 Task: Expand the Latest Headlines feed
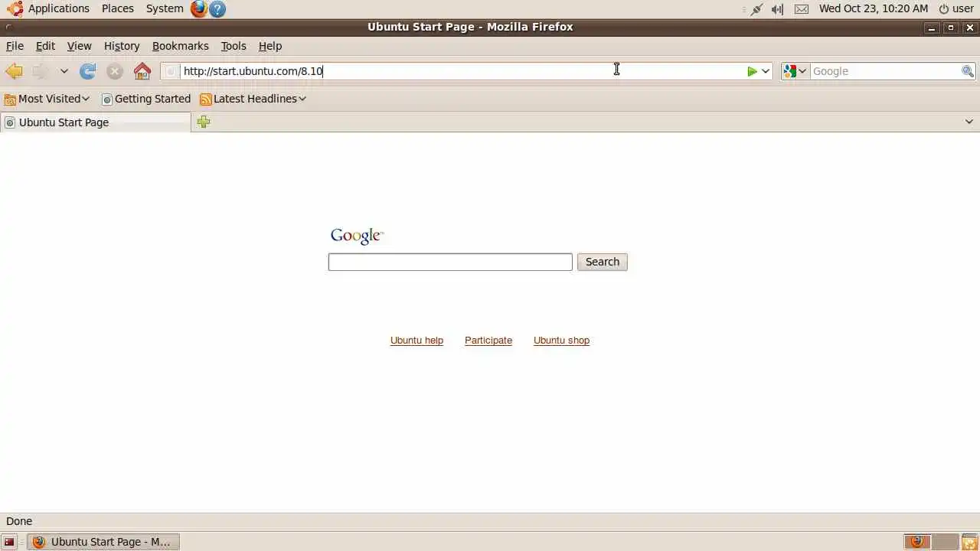click(253, 99)
